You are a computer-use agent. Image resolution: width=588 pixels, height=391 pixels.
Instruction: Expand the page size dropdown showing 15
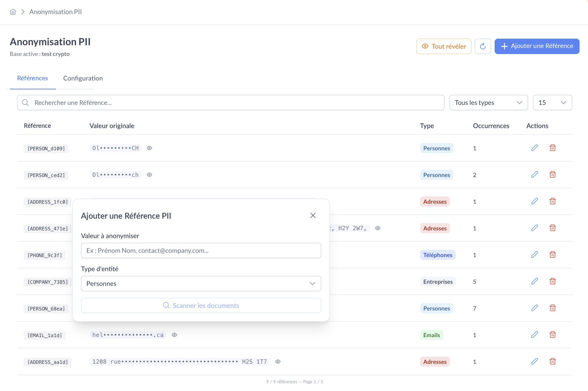(x=552, y=103)
